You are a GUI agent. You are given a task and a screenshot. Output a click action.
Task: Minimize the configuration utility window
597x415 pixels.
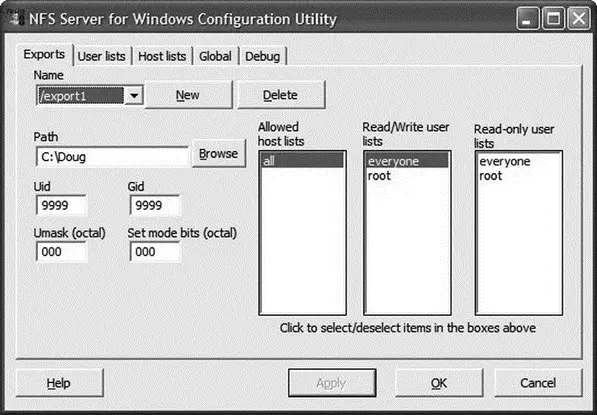(527, 19)
